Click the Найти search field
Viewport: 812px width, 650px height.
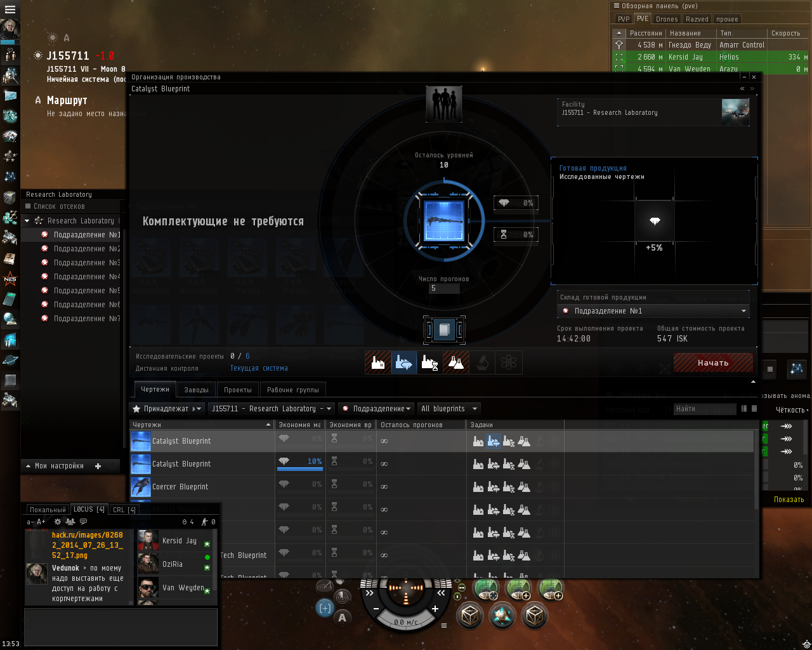click(x=705, y=409)
